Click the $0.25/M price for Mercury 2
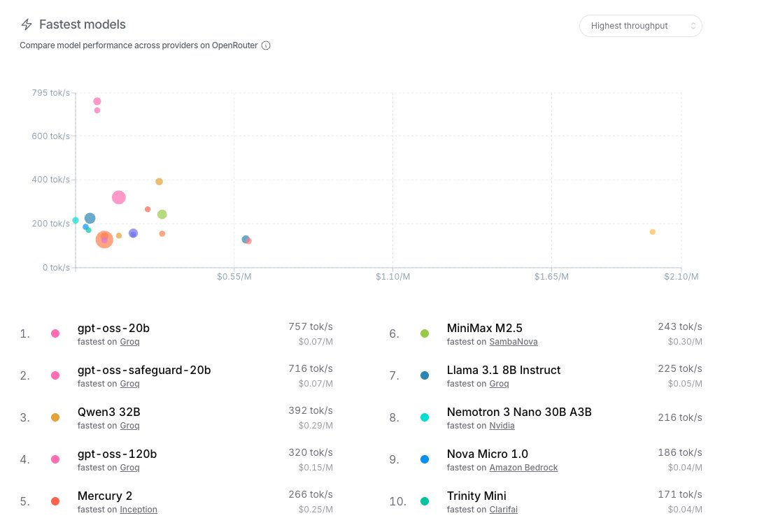 316,509
